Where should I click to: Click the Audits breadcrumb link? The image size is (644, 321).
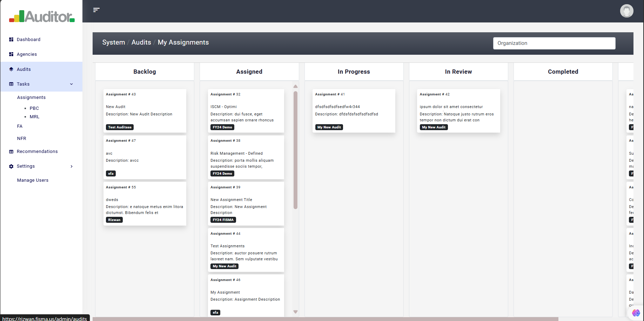[x=141, y=42]
